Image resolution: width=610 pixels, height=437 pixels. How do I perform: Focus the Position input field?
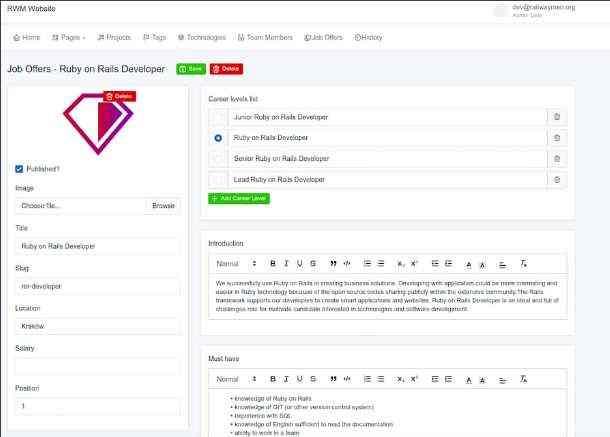98,406
